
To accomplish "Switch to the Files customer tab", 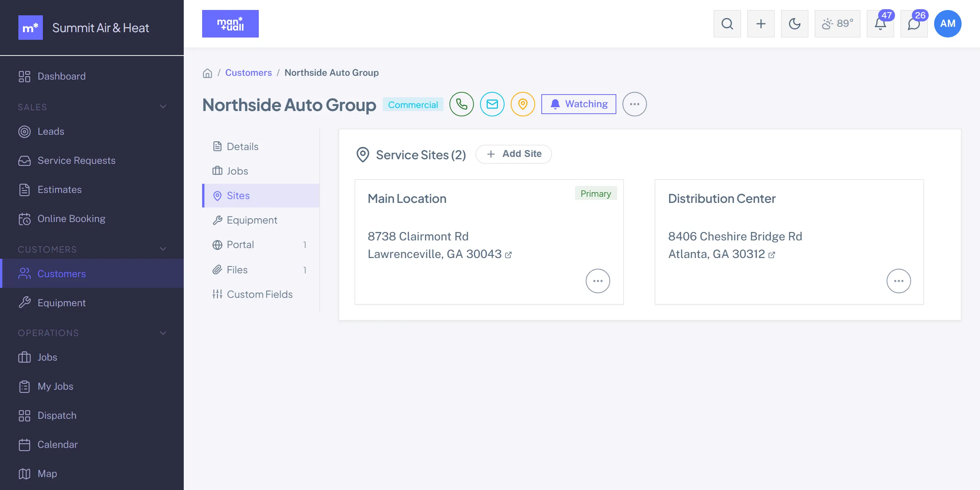I will [x=261, y=270].
